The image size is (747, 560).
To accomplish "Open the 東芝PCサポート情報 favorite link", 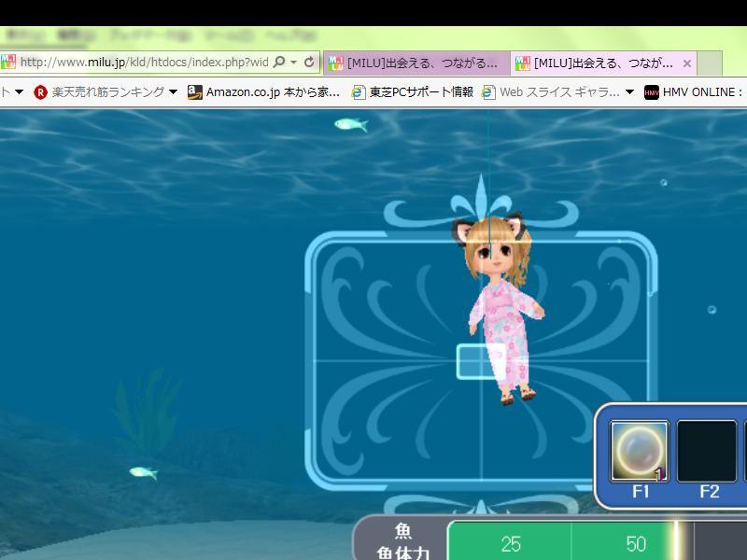I will [x=413, y=91].
